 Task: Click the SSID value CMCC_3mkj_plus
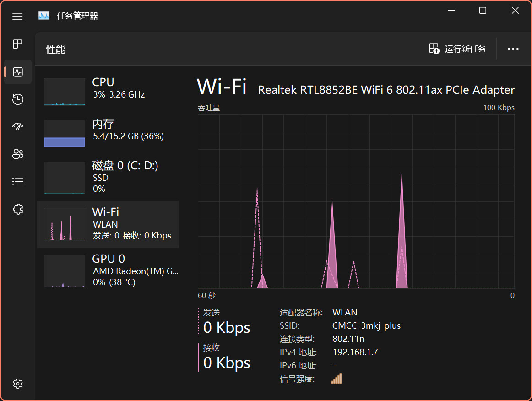(366, 325)
